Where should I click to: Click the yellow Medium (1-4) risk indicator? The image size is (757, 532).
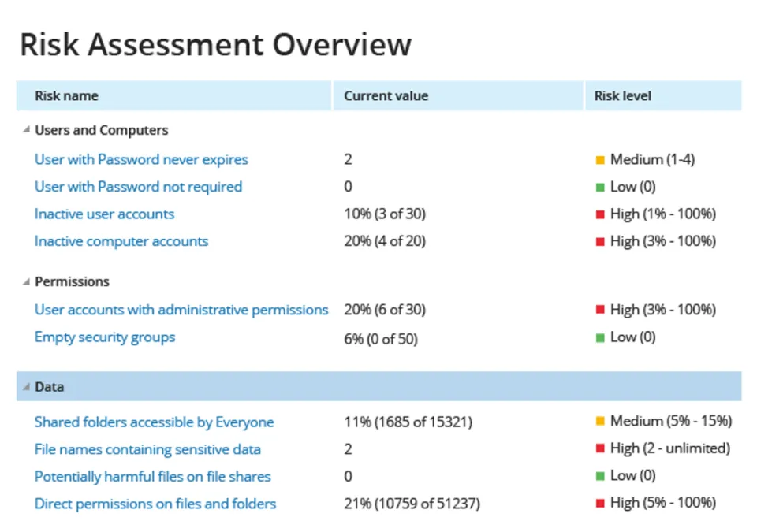600,160
